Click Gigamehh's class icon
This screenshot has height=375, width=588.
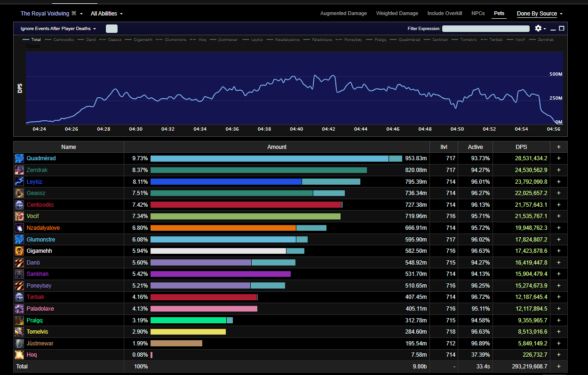point(19,251)
